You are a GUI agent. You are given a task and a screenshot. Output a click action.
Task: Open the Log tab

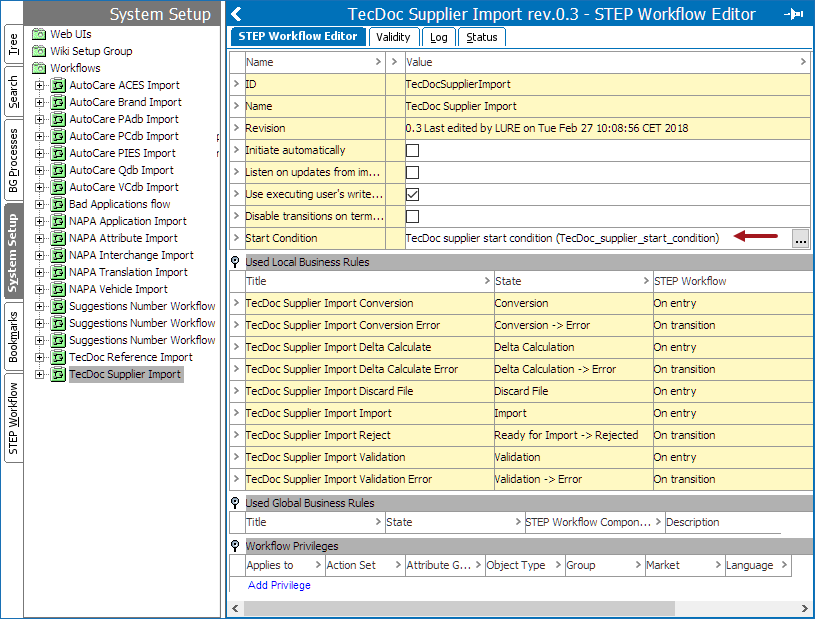coord(439,37)
